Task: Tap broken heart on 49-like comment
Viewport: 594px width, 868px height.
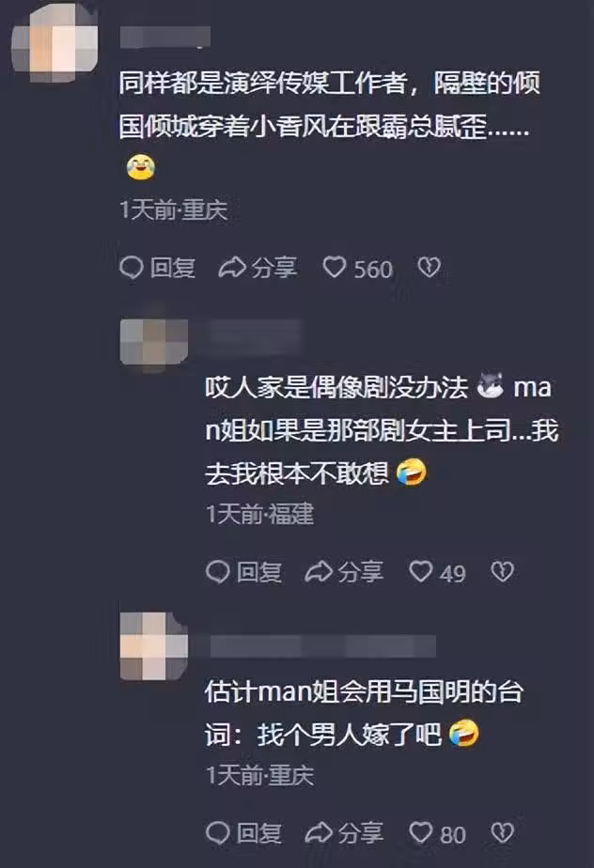Action: pos(503,572)
